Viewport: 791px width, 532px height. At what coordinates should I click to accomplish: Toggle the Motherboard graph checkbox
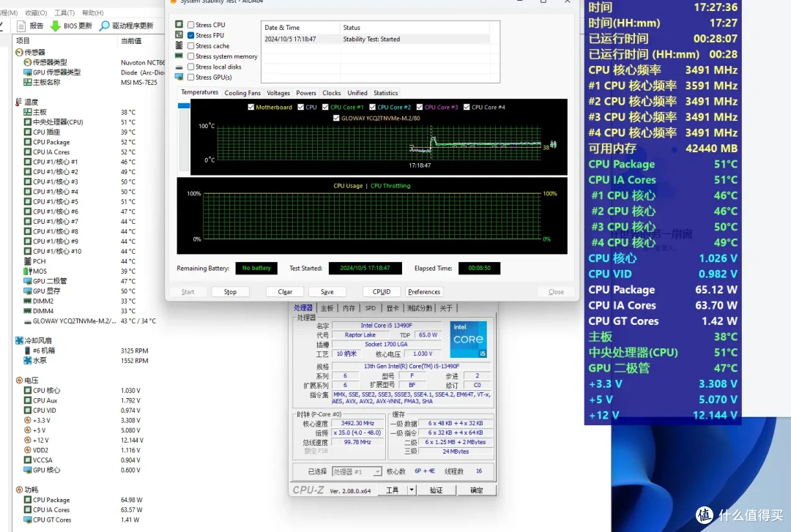point(250,107)
